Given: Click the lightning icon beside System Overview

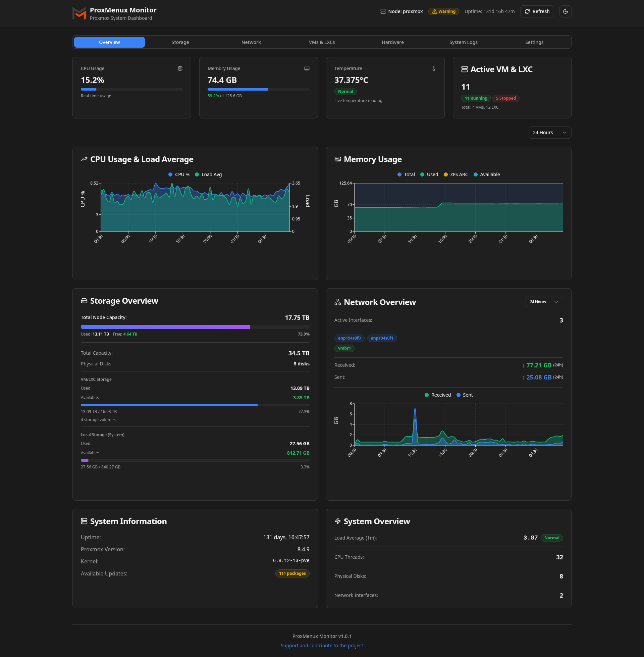Looking at the screenshot, I should coord(337,521).
